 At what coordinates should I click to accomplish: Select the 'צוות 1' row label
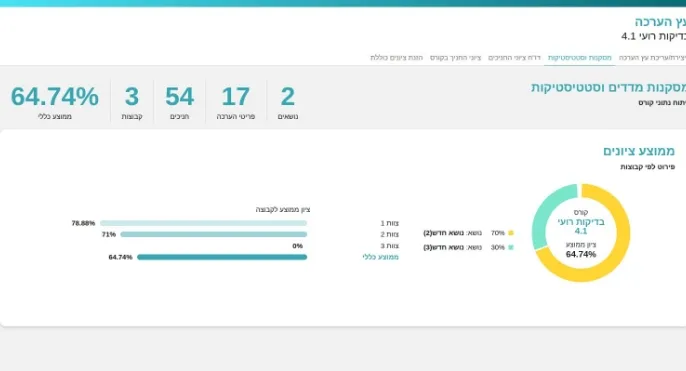[x=389, y=223]
